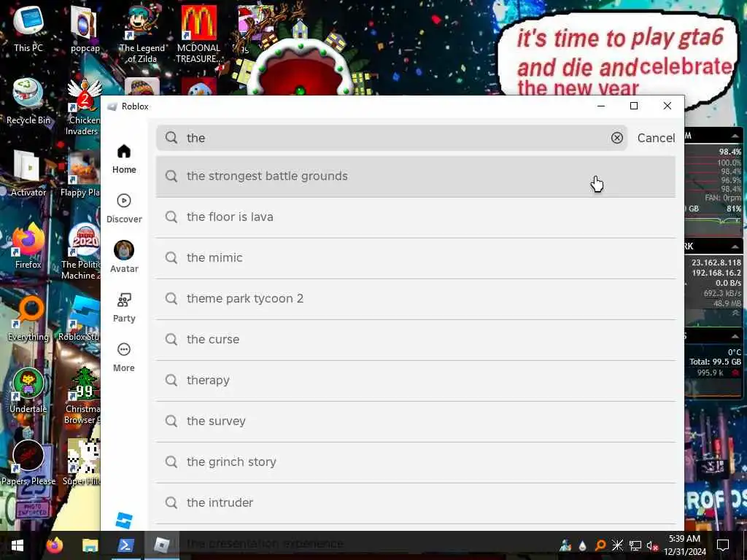Open the network tray icon

[635, 545]
